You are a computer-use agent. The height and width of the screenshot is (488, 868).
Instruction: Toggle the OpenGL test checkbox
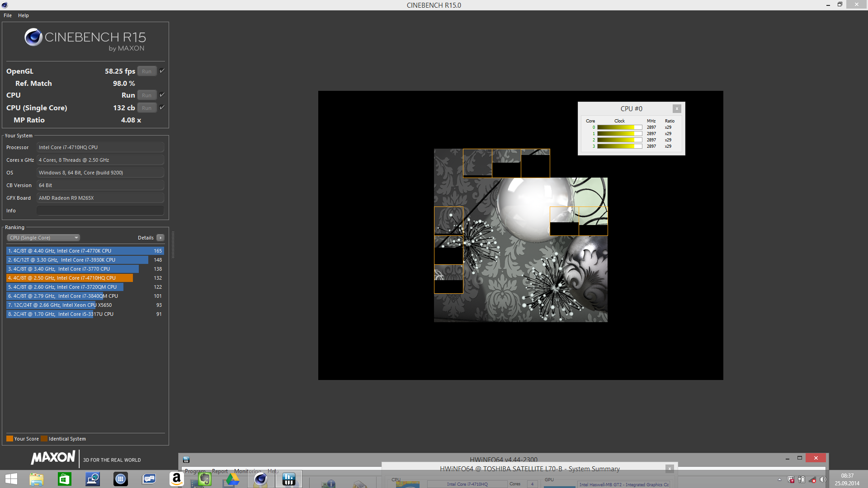[x=162, y=71]
